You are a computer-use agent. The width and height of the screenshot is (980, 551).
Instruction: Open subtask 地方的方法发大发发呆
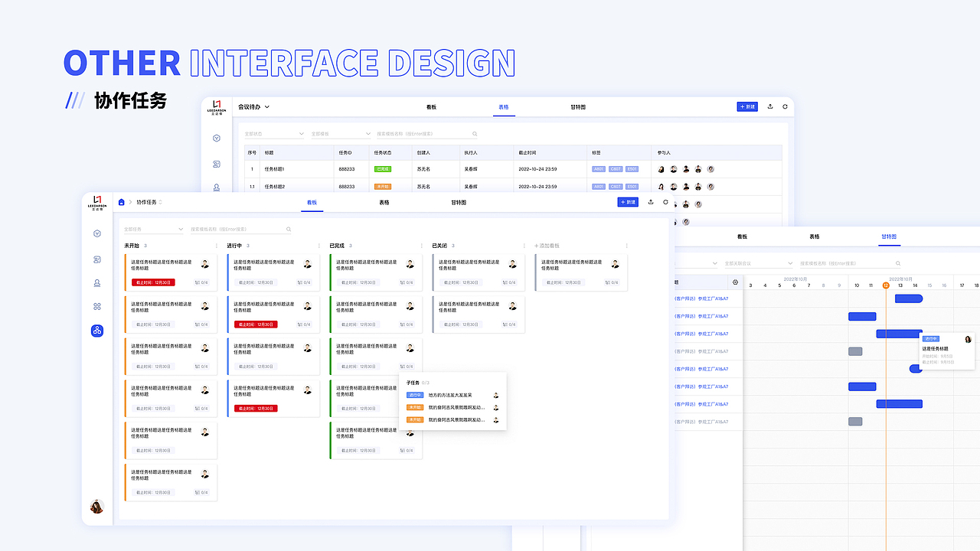coord(450,395)
